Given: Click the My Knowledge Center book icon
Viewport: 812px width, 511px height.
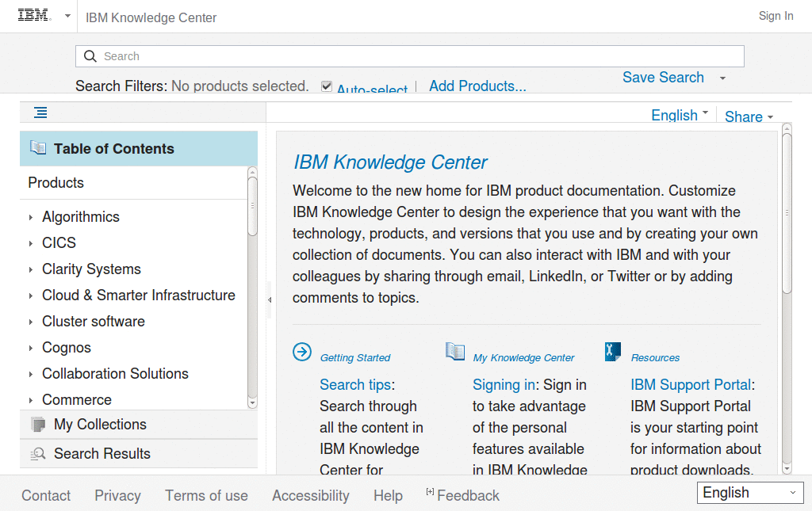Looking at the screenshot, I should 455,351.
